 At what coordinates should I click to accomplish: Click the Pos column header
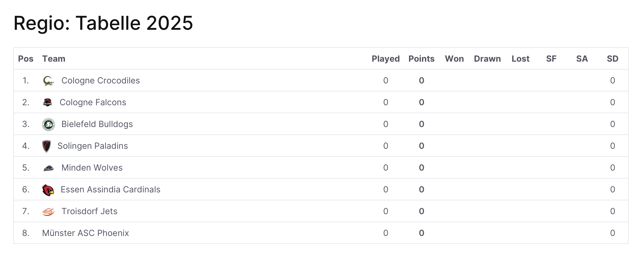(x=26, y=59)
